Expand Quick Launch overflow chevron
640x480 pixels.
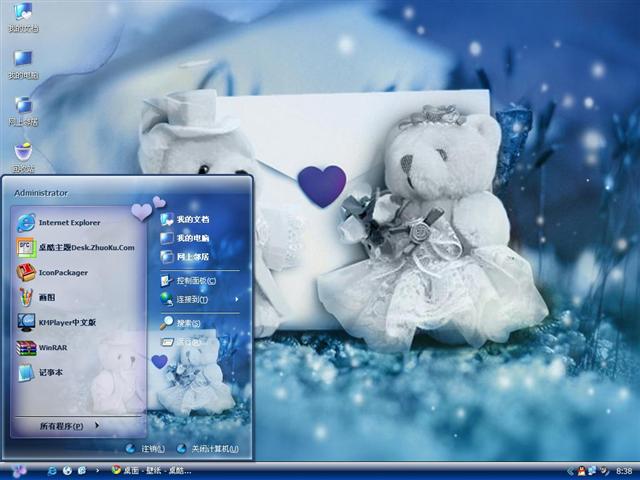[x=97, y=470]
